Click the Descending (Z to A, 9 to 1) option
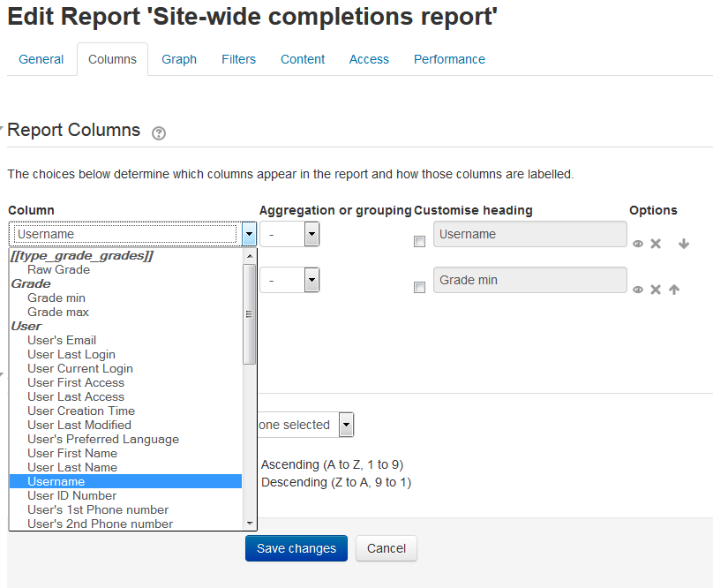The image size is (713, 588). [x=336, y=482]
